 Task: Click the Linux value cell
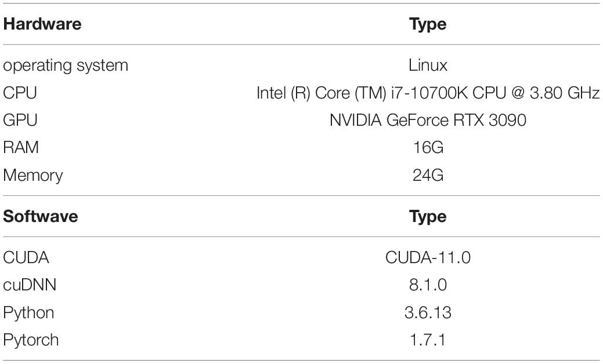tap(428, 65)
